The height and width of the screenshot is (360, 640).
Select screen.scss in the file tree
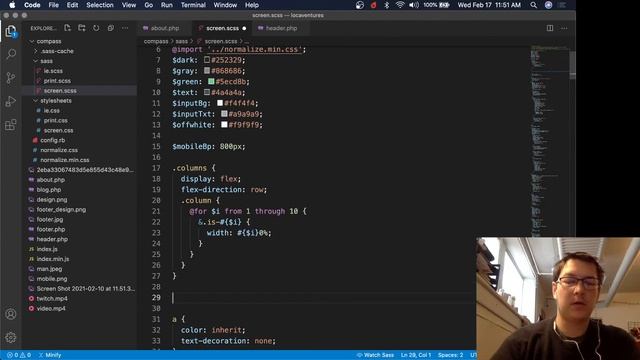click(60, 91)
